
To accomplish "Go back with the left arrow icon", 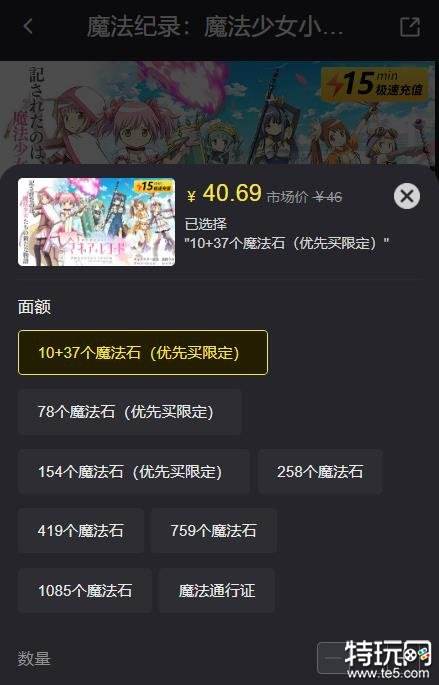I will tap(28, 26).
